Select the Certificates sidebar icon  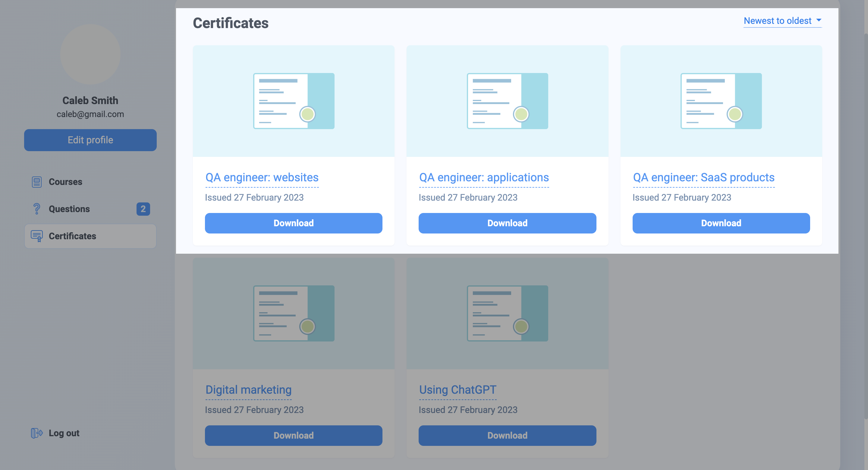[36, 236]
